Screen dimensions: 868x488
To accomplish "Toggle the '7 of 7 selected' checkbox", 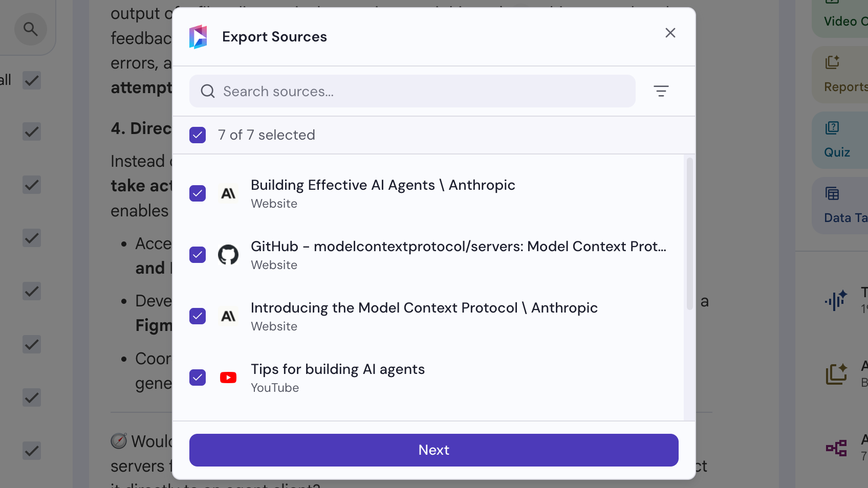I will (x=198, y=135).
